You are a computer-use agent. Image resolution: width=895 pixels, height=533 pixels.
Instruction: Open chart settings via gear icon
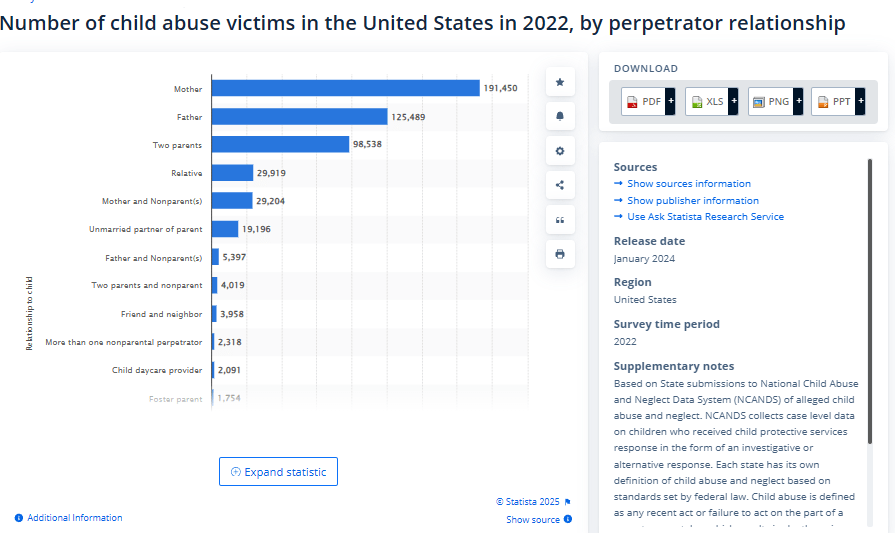tap(559, 151)
